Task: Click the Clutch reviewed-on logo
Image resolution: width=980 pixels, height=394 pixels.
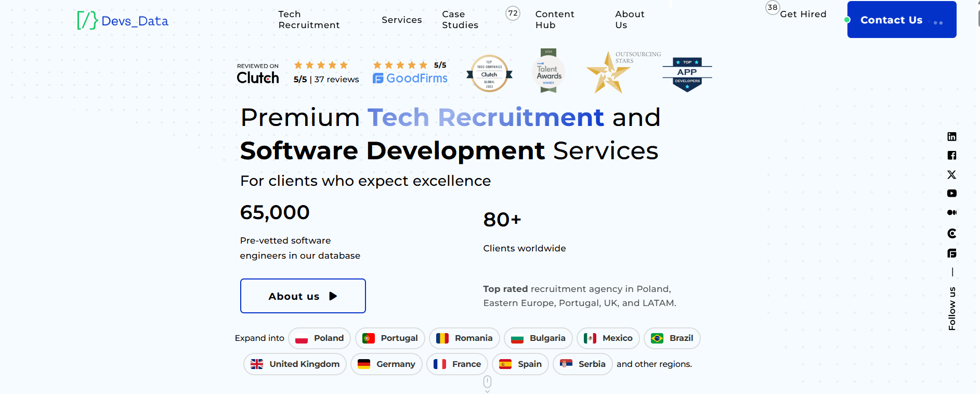Action: coord(258,74)
